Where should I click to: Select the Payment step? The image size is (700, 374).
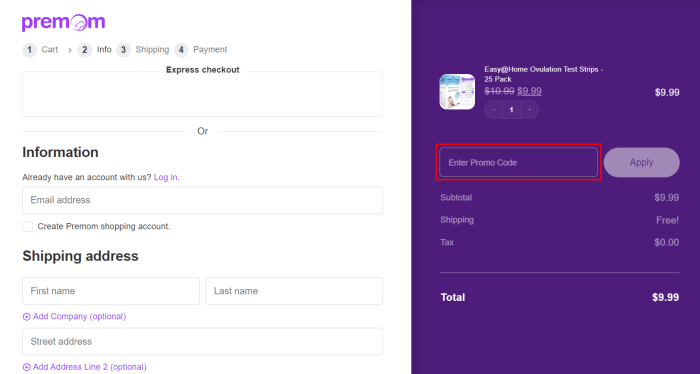coord(201,50)
